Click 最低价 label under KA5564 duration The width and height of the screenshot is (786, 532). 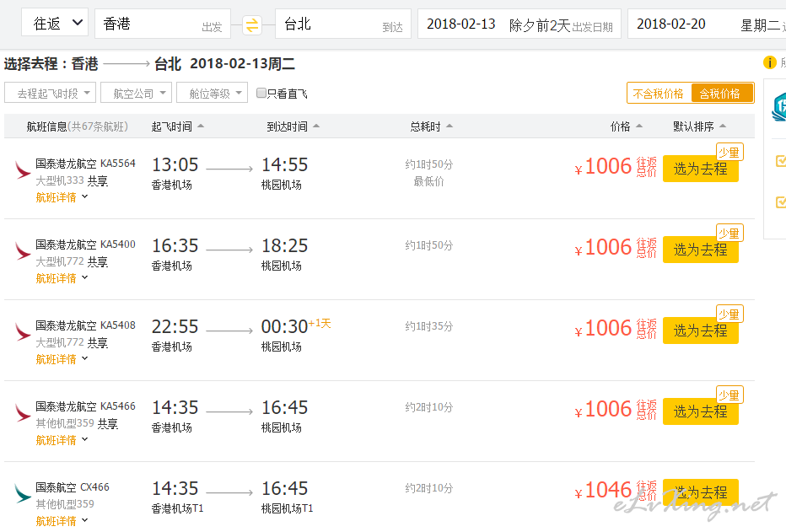(429, 181)
